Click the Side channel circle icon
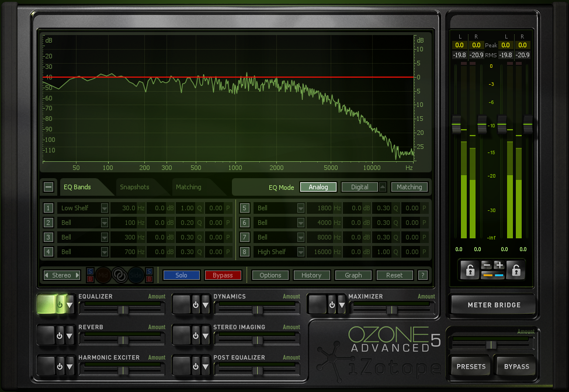 [136, 275]
